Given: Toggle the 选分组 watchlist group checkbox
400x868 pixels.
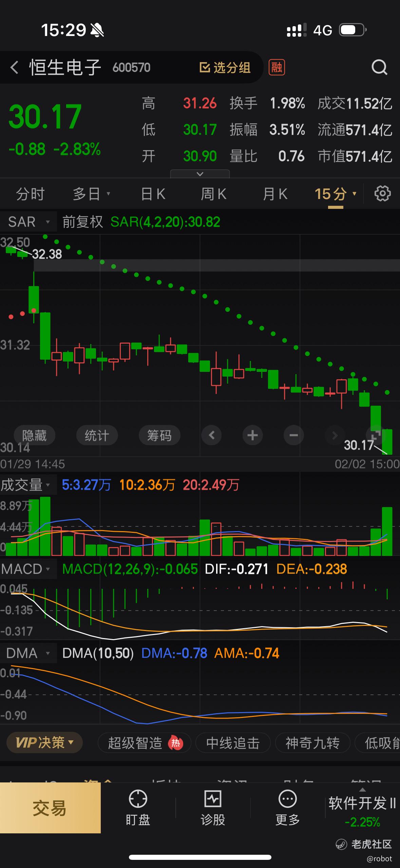Looking at the screenshot, I should point(205,67).
